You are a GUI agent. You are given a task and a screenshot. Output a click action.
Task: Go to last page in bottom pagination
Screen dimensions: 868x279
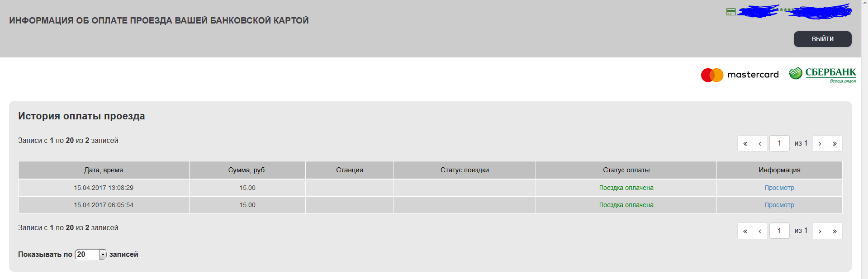pos(835,231)
